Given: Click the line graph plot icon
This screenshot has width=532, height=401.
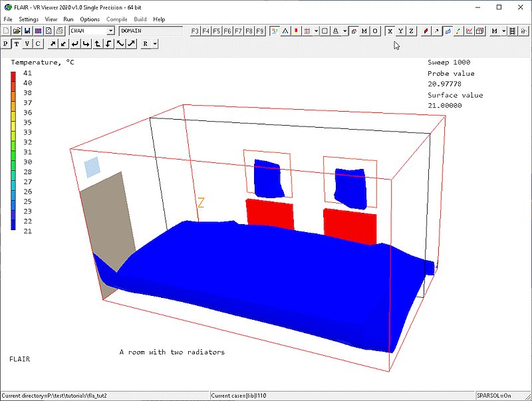Looking at the screenshot, I should (469, 31).
